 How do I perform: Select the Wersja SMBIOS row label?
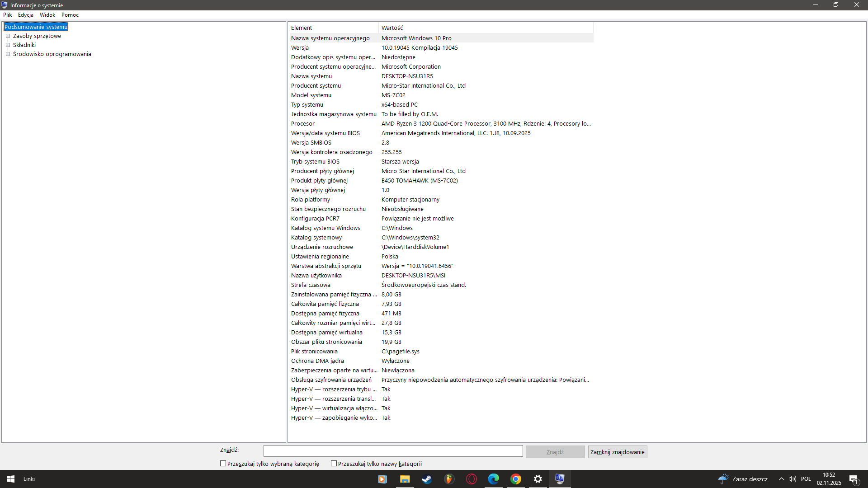(x=311, y=143)
